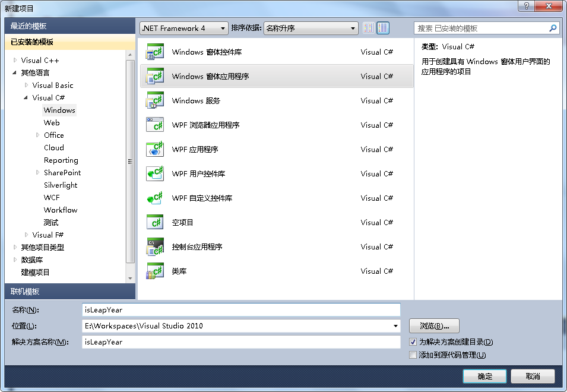Choose the 类库 template icon
Image resolution: width=567 pixels, height=392 pixels.
155,271
